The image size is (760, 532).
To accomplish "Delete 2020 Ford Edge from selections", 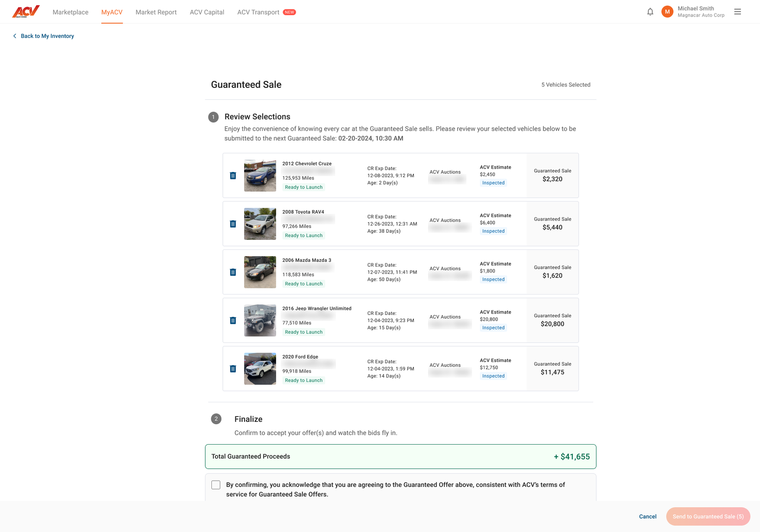I will pyautogui.click(x=233, y=369).
